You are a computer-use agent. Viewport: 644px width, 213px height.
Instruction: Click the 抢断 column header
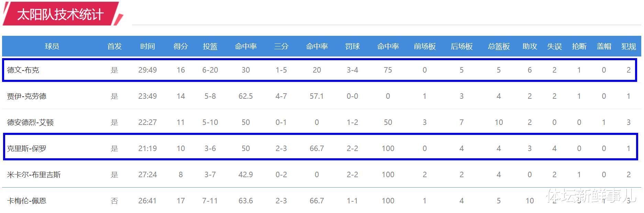(579, 46)
